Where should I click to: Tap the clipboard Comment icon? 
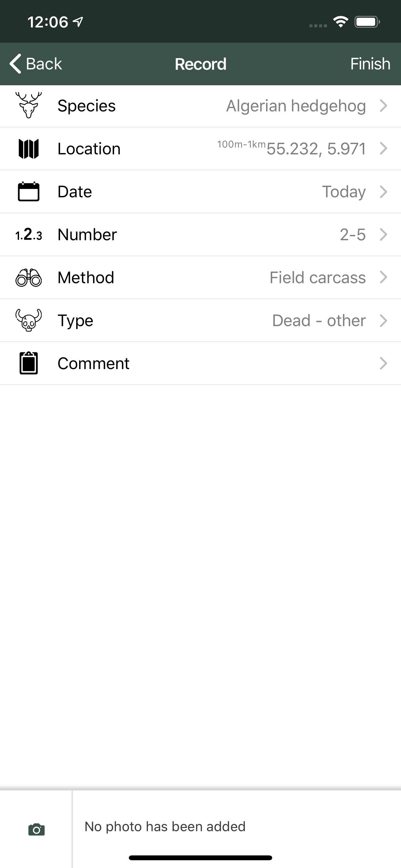tap(29, 363)
